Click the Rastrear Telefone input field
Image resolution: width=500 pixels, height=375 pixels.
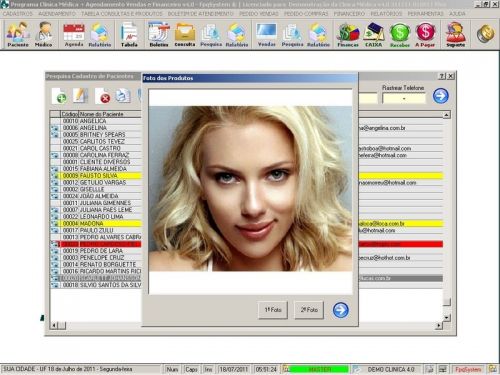(404, 99)
